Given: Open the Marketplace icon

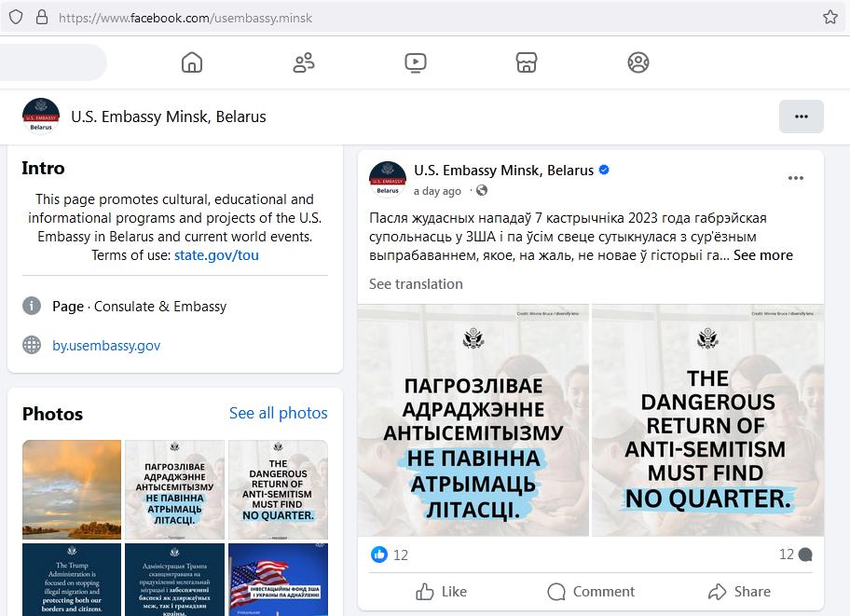Looking at the screenshot, I should (x=527, y=62).
